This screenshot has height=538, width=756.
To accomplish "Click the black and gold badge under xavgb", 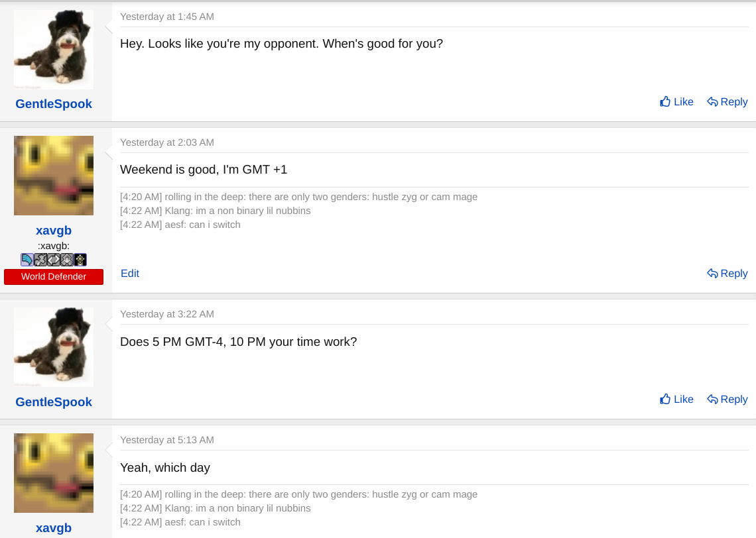I will (80, 260).
